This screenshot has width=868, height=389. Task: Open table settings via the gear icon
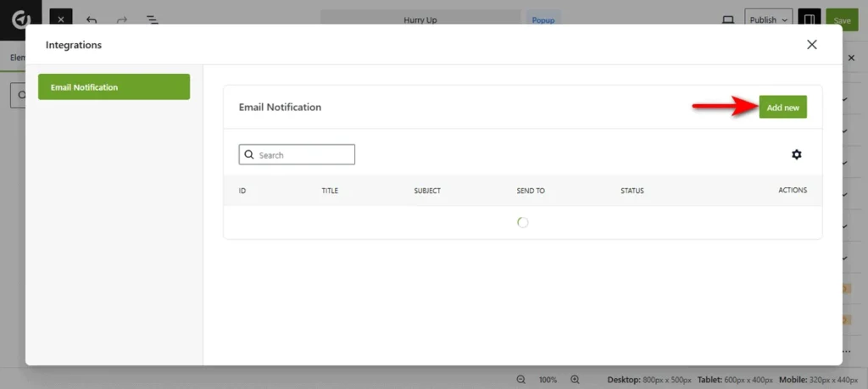coord(796,154)
